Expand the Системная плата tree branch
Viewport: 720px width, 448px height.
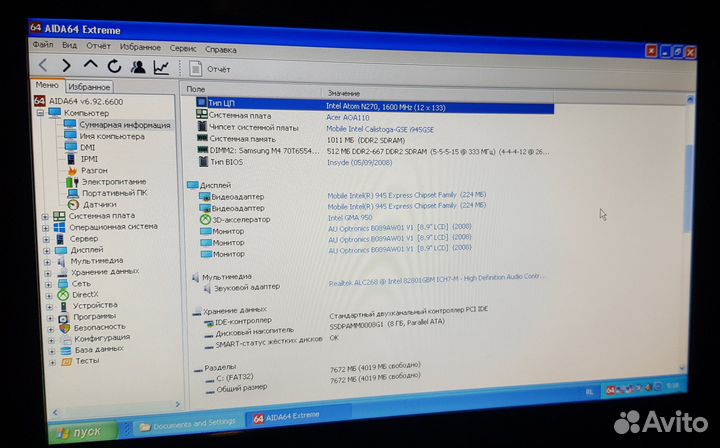pos(45,217)
